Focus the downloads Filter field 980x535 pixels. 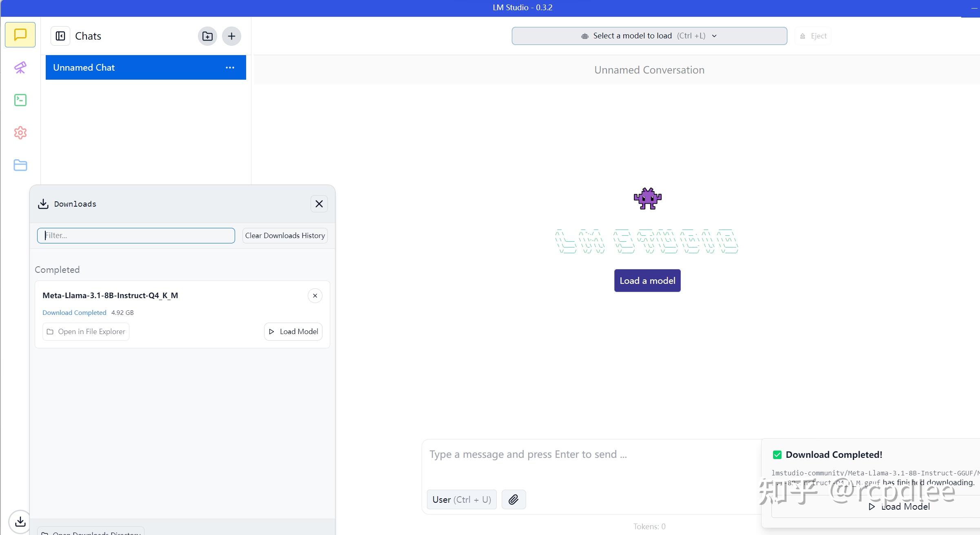click(x=136, y=236)
